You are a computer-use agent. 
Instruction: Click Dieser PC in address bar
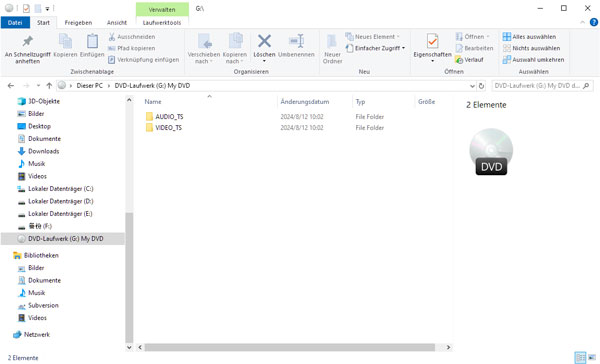point(90,86)
